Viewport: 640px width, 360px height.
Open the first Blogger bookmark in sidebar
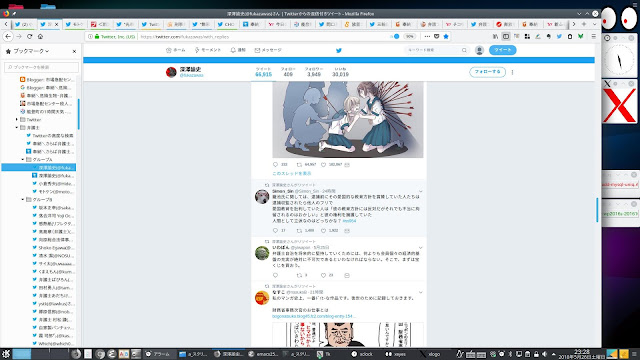coord(47,80)
